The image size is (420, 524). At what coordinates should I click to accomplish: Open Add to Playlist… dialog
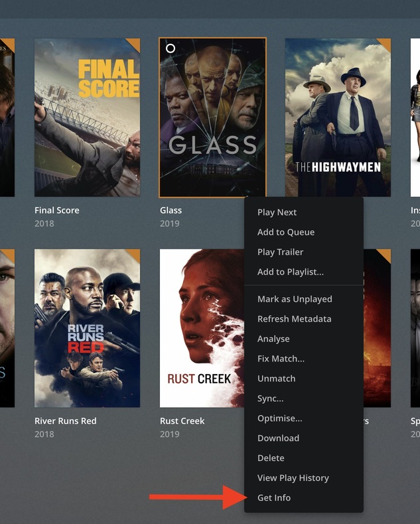click(x=290, y=272)
